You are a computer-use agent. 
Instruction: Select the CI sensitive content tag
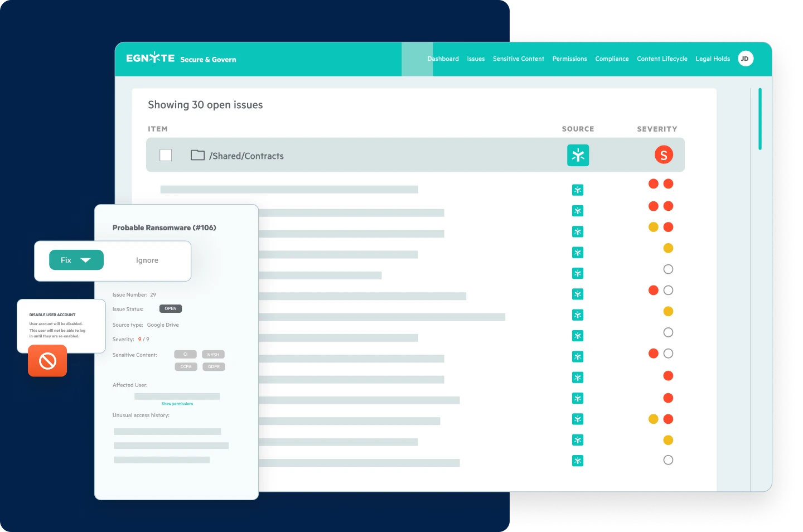(186, 354)
